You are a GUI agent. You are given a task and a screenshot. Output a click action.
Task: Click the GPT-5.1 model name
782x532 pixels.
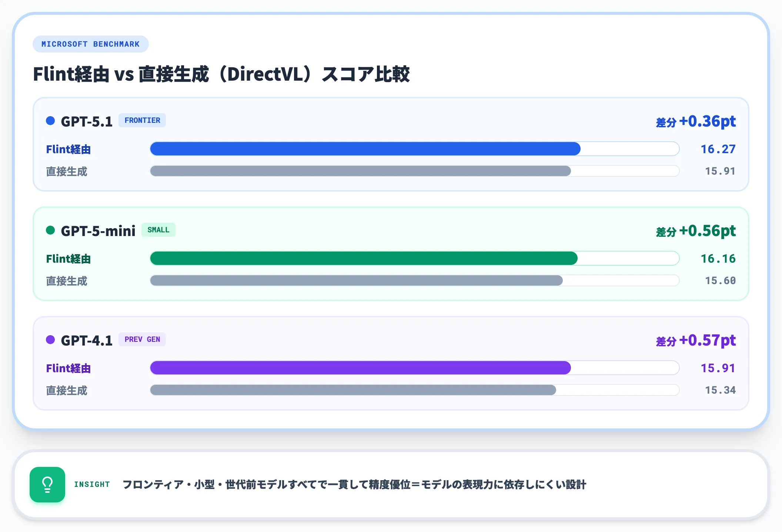(x=87, y=121)
